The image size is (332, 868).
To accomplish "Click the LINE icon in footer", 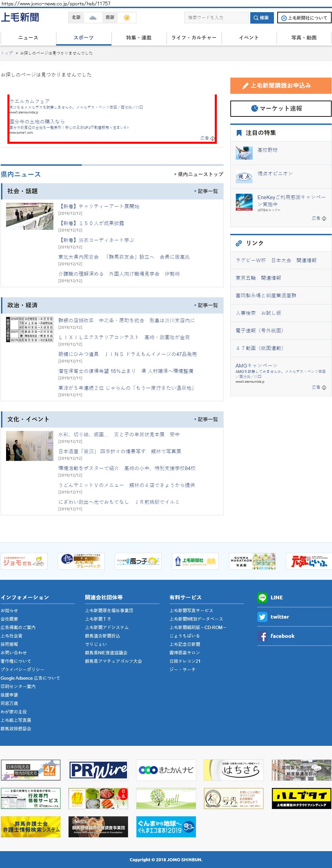I will pos(262,597).
